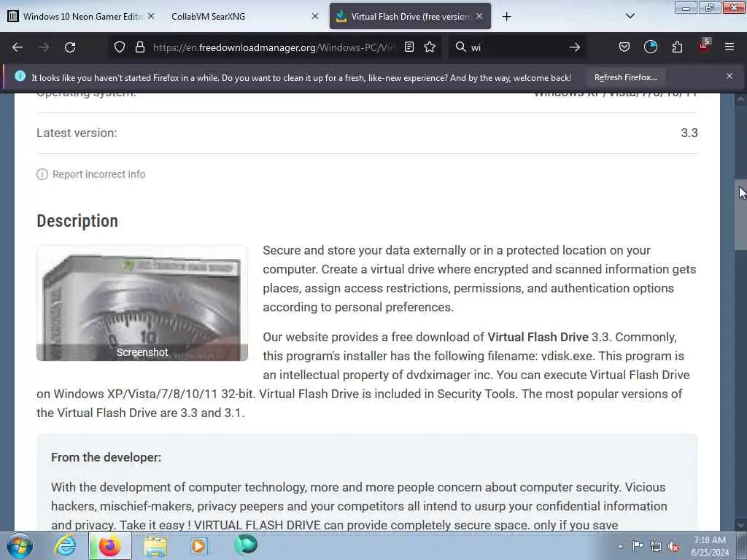The height and width of the screenshot is (560, 747).
Task: Open a new tab with plus button
Action: [506, 17]
